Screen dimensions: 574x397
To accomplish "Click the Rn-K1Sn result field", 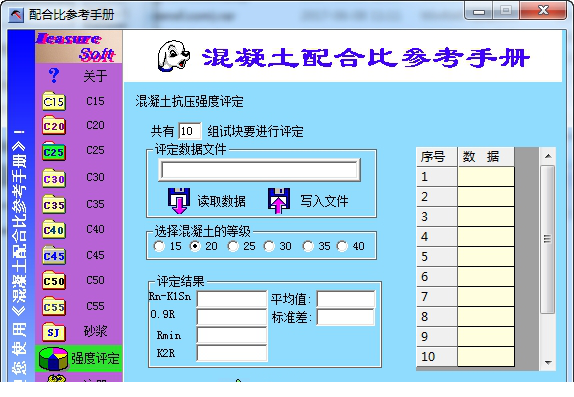I will pyautogui.click(x=232, y=299).
